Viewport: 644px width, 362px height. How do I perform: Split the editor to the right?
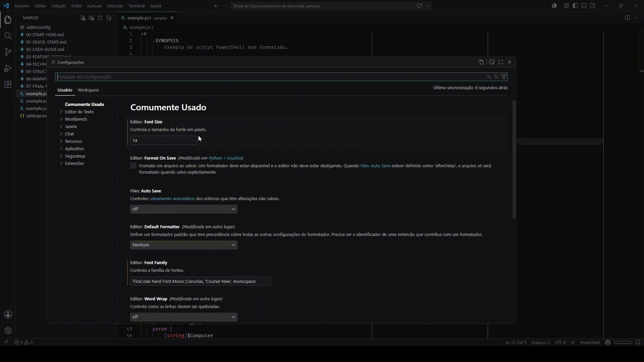(628, 18)
